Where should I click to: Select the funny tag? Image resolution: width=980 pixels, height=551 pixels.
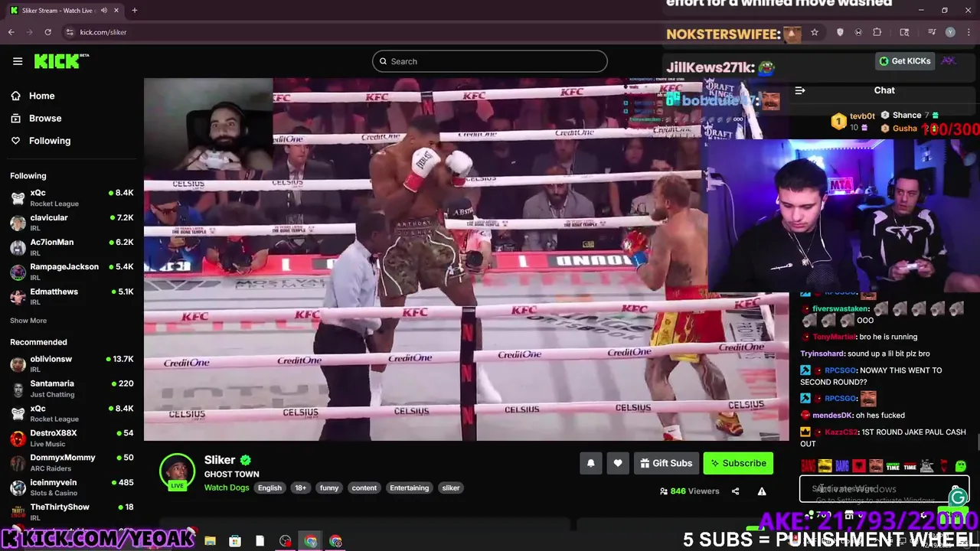click(329, 487)
